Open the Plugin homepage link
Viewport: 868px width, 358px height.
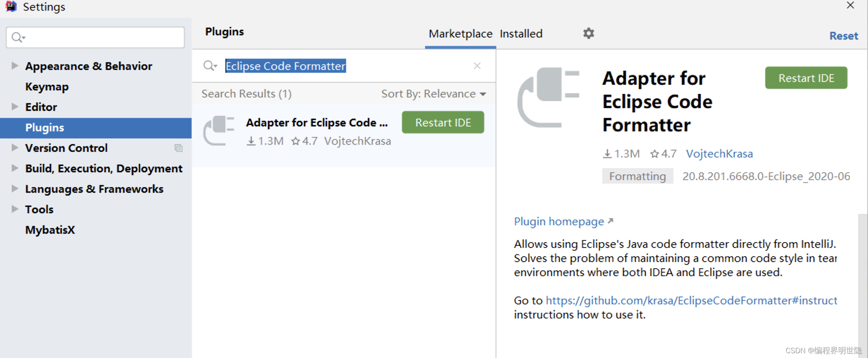click(x=563, y=222)
